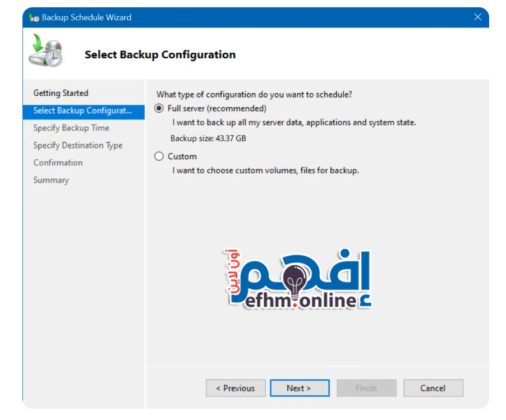The height and width of the screenshot is (420, 506).
Task: Click the Backup Schedule Wizard title bar icon
Action: point(34,17)
